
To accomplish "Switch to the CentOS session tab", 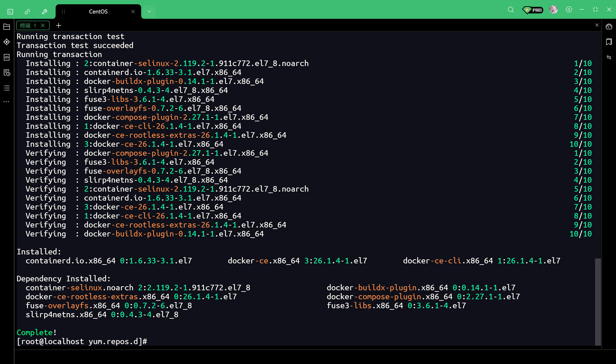I will pos(98,12).
